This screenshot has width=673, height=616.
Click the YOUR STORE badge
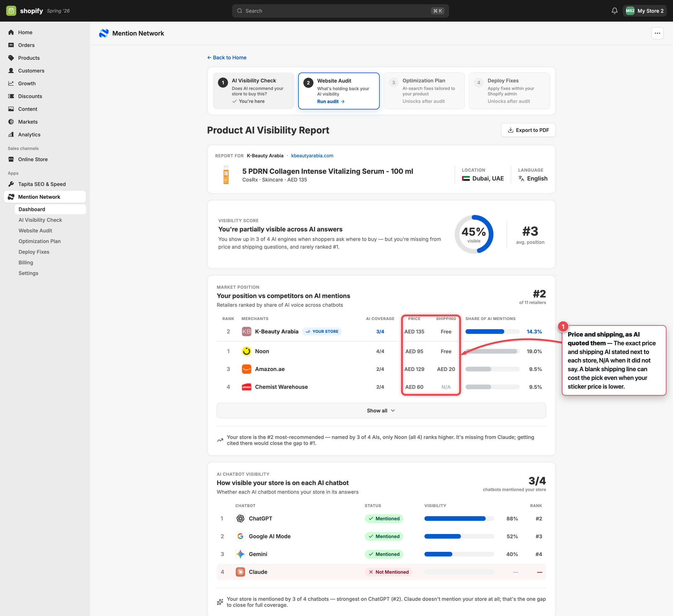tap(322, 332)
